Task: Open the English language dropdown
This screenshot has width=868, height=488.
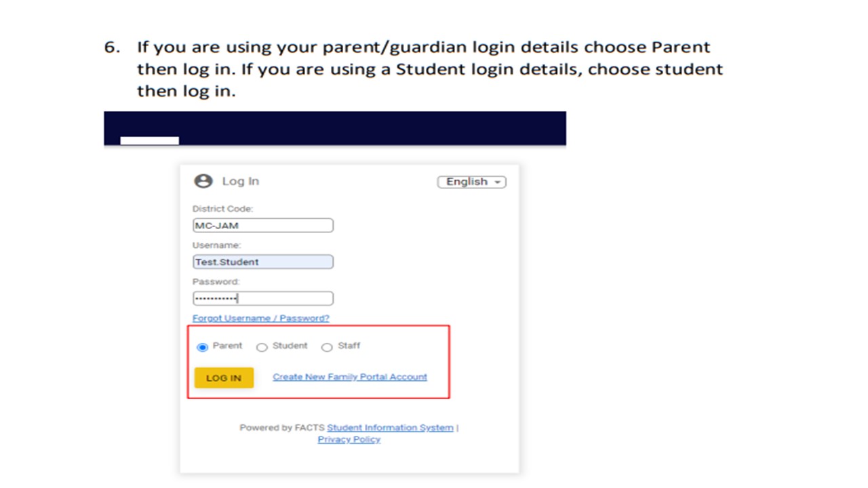Action: [472, 182]
